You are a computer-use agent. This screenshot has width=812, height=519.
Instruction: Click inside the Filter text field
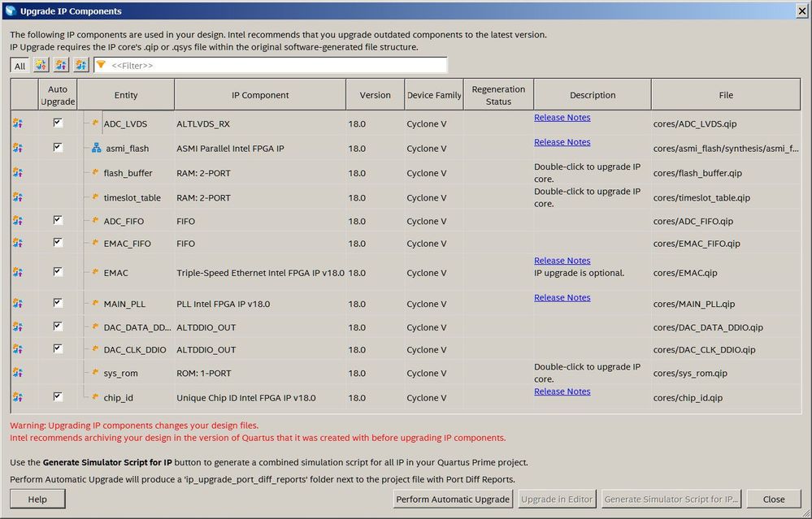tap(276, 65)
